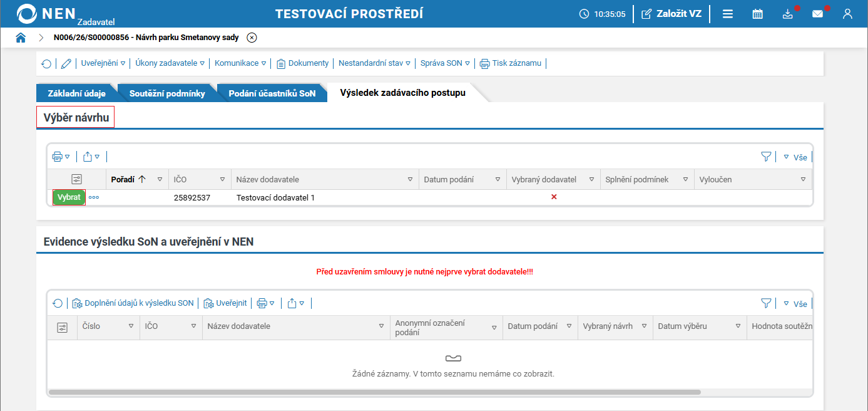Open Vybraný návrh column filter

(644, 326)
